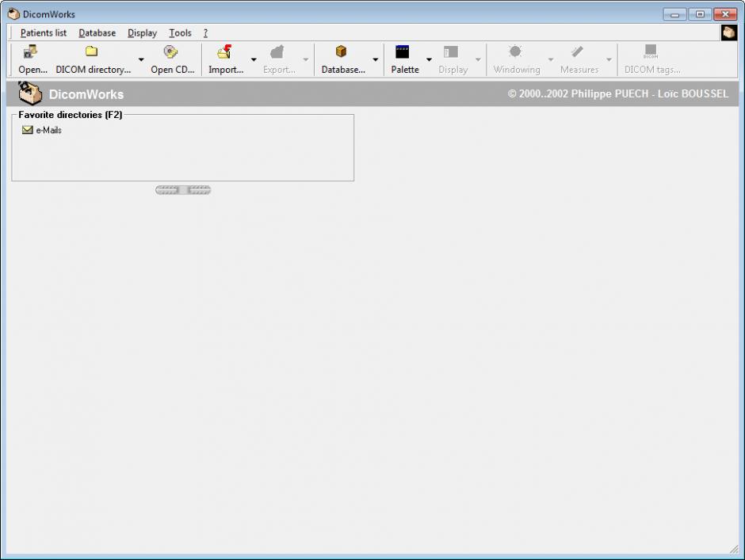Viewport: 745px width, 560px height.
Task: Open the Tools menu
Action: click(180, 32)
